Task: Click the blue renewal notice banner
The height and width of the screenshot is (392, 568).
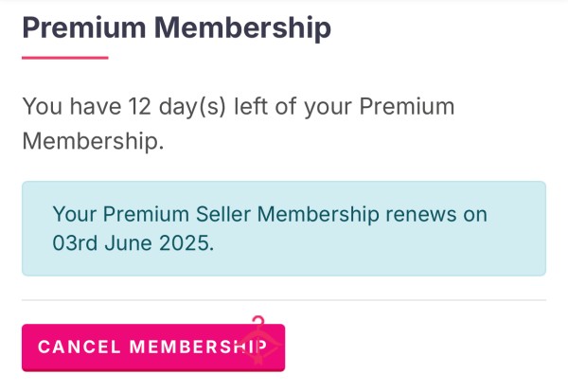Action: click(284, 228)
